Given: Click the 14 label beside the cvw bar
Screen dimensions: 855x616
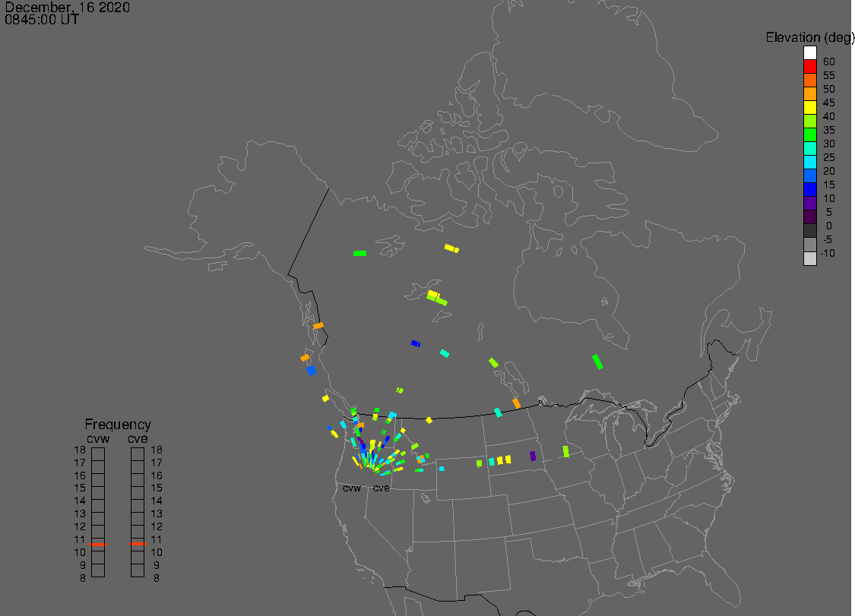Looking at the screenshot, I should [x=80, y=501].
